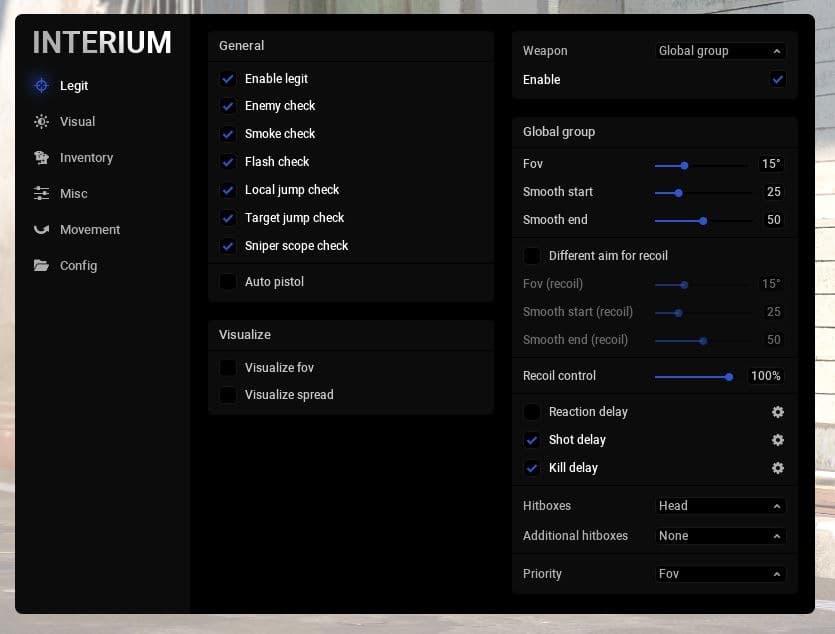Viewport: 835px width, 634px height.
Task: Click the Config folder icon in sidebar
Action: coord(41,266)
